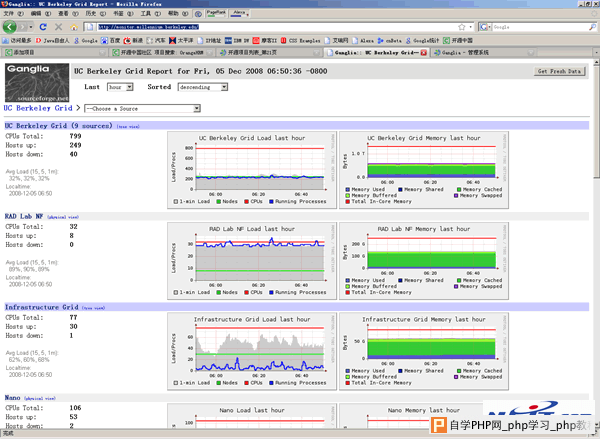Go to the Home page icon
This screenshot has height=439, width=600.
tap(74, 27)
